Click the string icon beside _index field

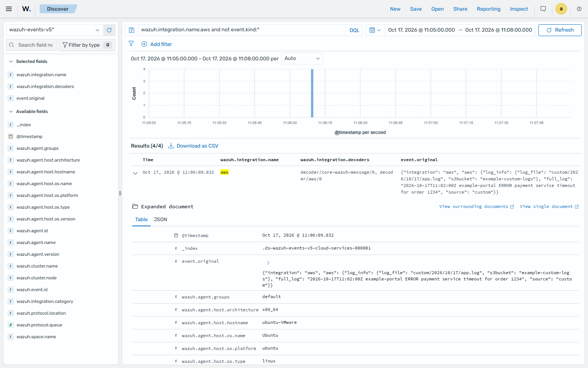point(11,125)
